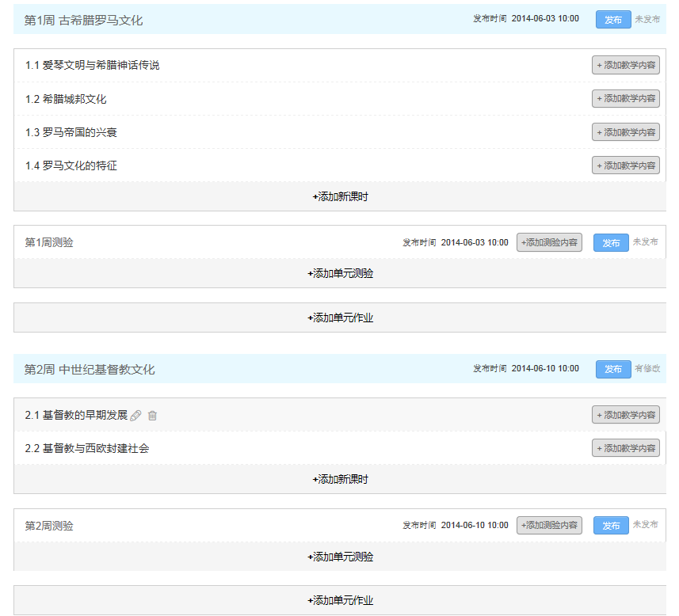Select lesson 1.4 罗马文化的特征
Image resolution: width=679 pixels, height=616 pixels.
pyautogui.click(x=71, y=165)
